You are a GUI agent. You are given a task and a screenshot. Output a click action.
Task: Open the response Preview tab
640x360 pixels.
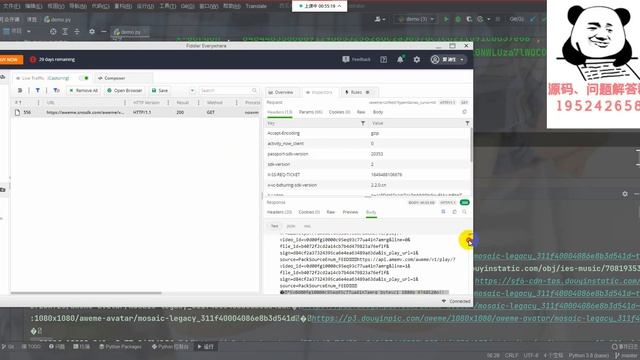point(350,212)
